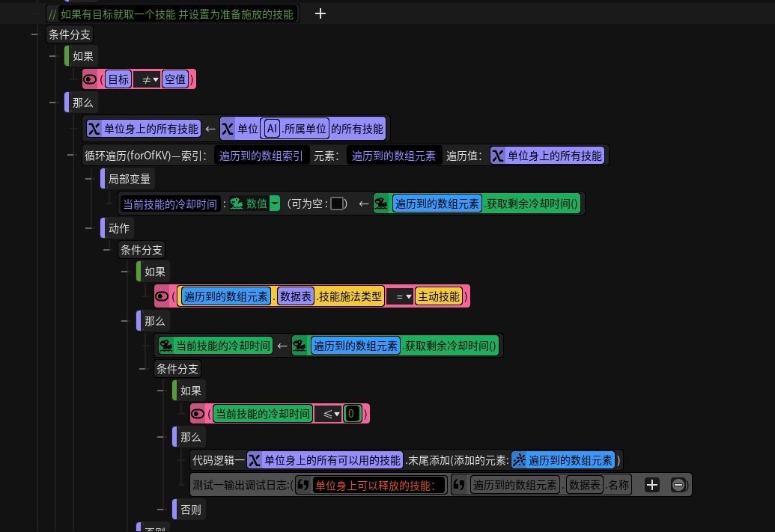The height and width of the screenshot is (532, 775).
Task: Tick the 可为空 checkbox
Action: tap(337, 204)
